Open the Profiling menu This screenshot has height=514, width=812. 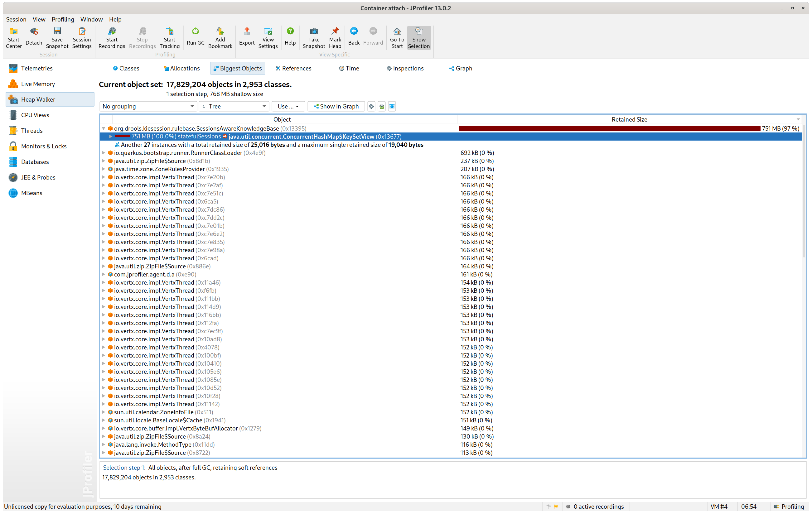click(63, 19)
